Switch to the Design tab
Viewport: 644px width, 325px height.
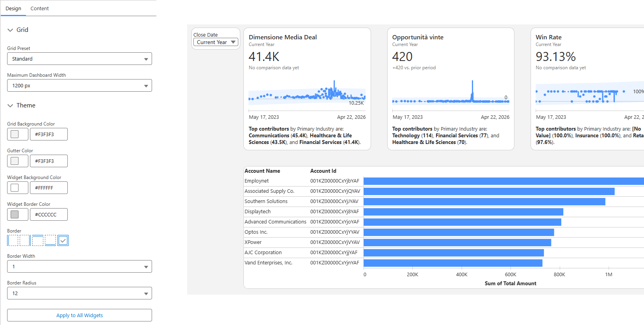[13, 8]
